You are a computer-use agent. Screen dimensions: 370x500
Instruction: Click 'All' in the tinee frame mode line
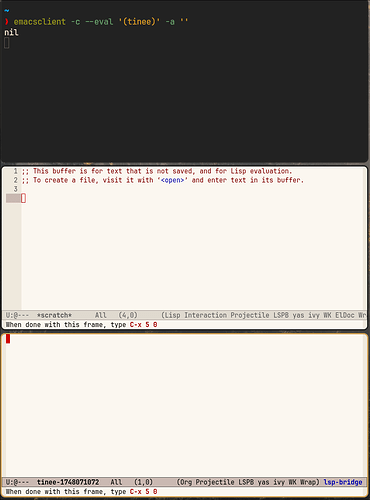click(116, 482)
